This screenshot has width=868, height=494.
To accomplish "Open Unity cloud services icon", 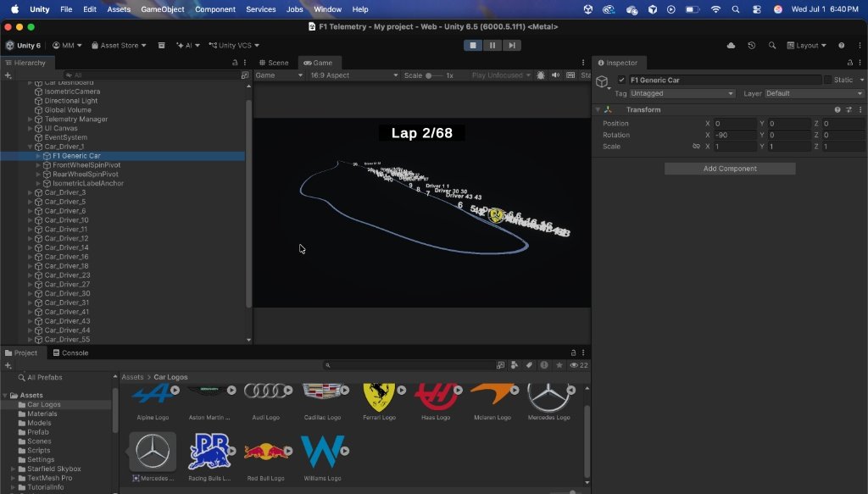I will coord(731,46).
